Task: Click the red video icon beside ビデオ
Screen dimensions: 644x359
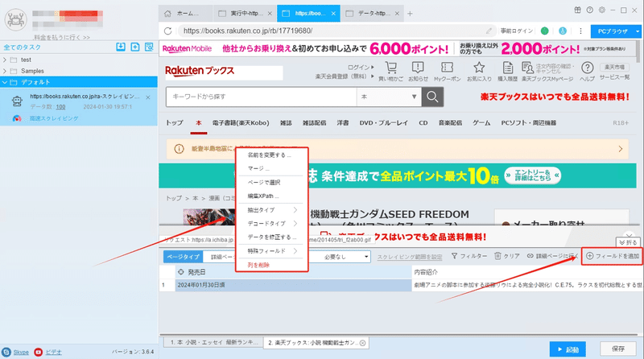Action: coord(38,352)
